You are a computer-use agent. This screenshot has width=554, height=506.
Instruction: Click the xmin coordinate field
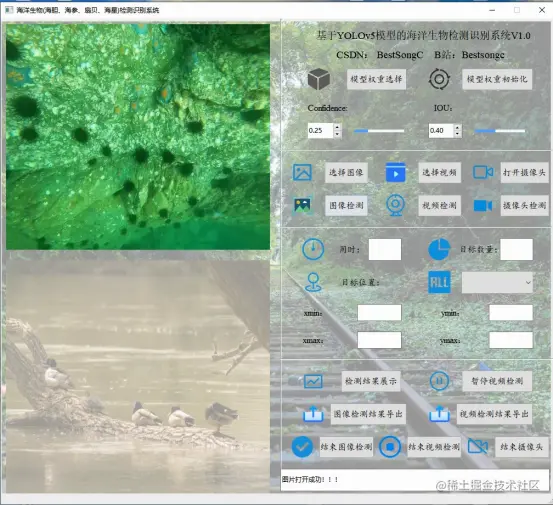pyautogui.click(x=379, y=312)
